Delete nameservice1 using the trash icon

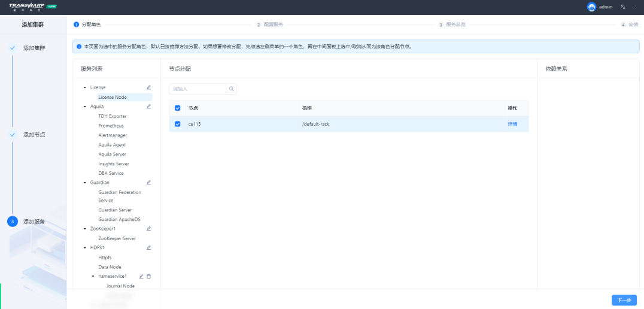[149, 276]
